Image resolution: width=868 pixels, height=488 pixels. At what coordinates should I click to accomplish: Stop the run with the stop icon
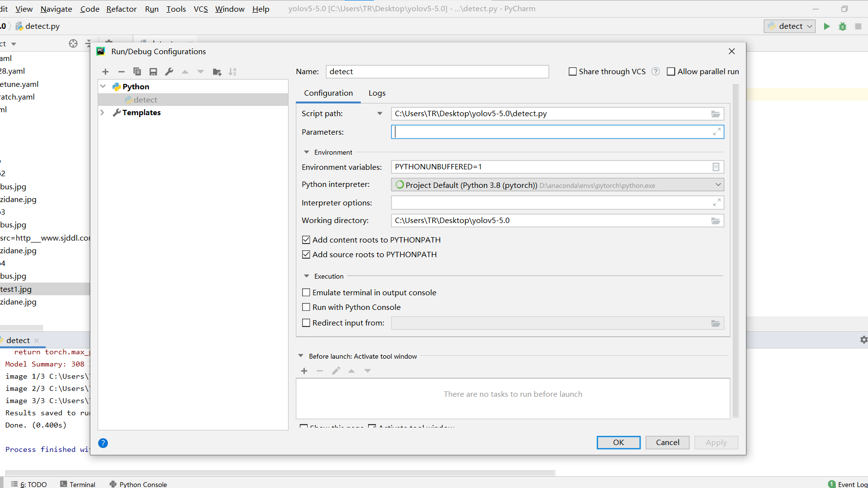pos(858,26)
